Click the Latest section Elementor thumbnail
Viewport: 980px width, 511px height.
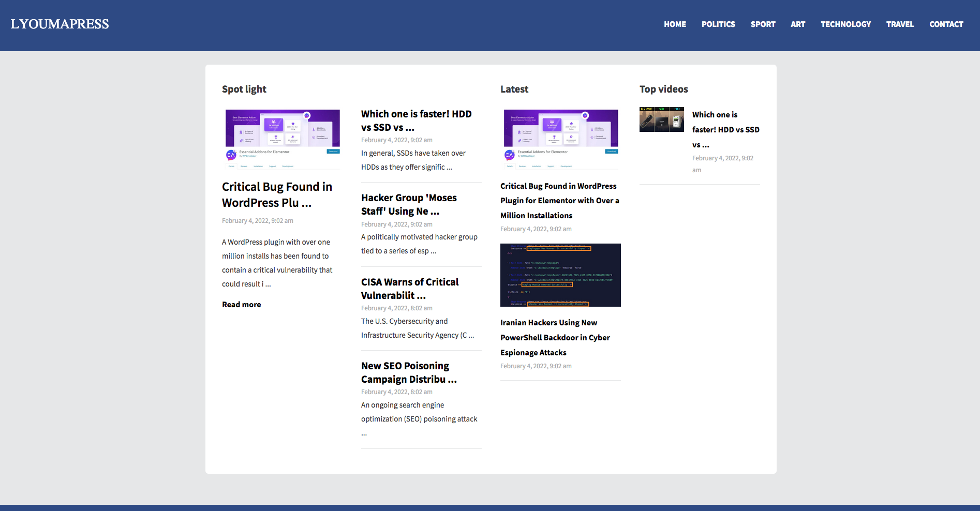click(x=561, y=139)
